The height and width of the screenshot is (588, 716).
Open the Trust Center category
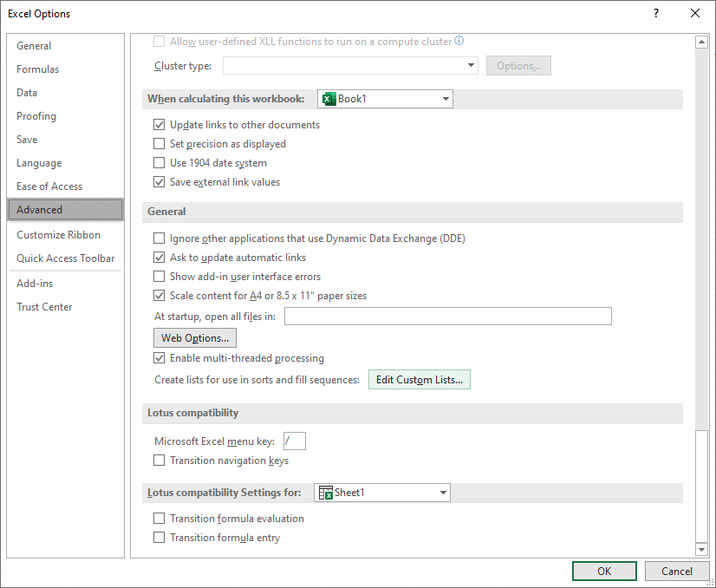[x=65, y=306]
